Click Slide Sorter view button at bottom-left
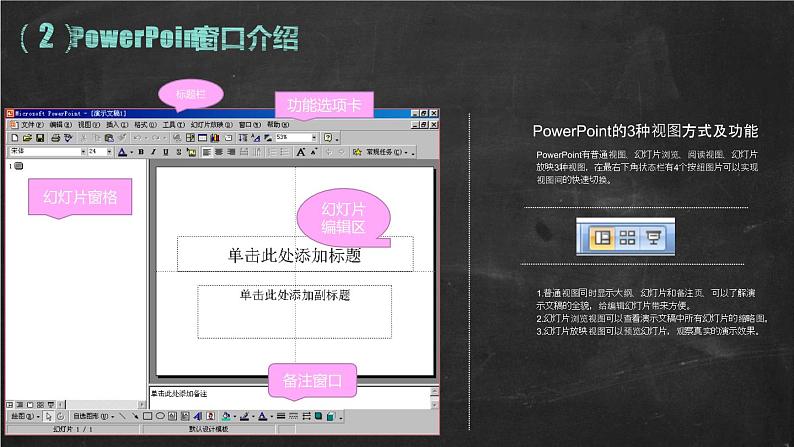The image size is (794, 447). (41, 404)
